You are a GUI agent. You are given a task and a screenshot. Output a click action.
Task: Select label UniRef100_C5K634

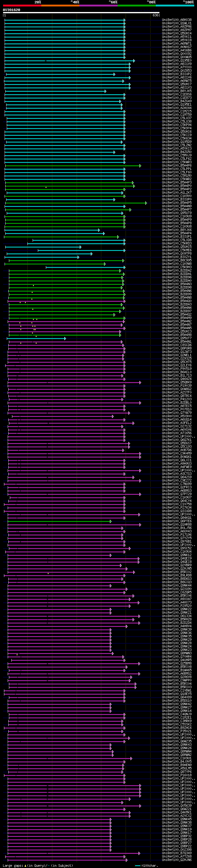(x=177, y=138)
